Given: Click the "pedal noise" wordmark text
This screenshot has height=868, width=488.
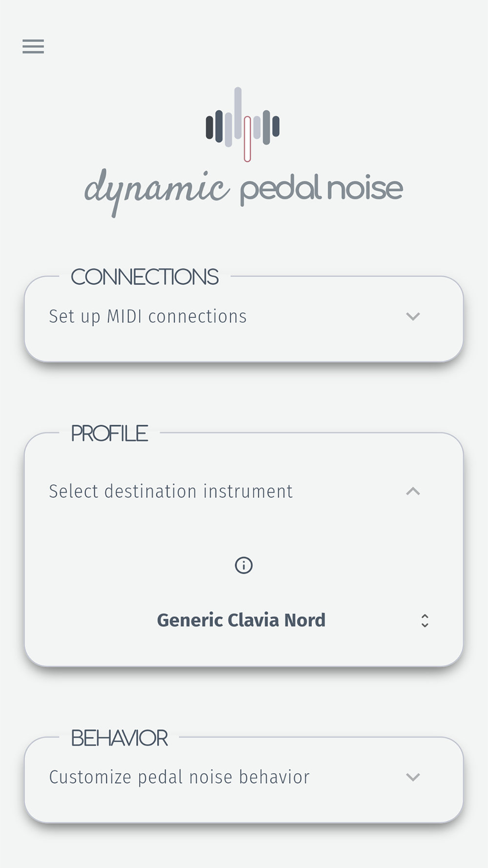Looking at the screenshot, I should click(321, 188).
